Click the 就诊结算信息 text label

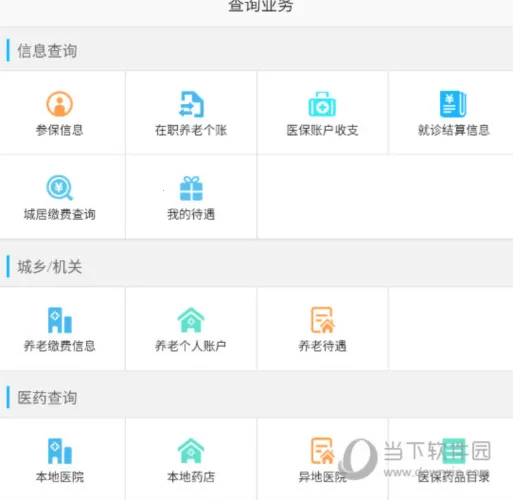coord(454,130)
